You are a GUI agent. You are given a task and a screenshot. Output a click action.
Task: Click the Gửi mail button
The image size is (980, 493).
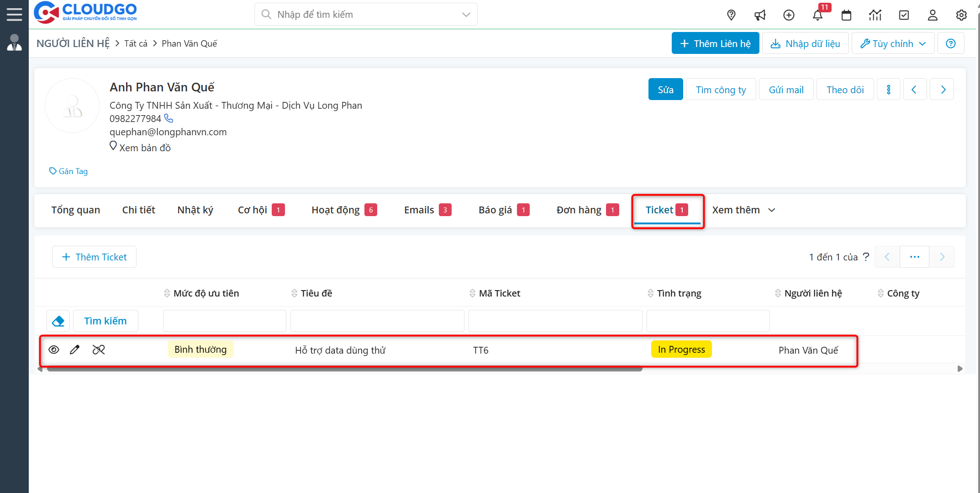(x=786, y=90)
